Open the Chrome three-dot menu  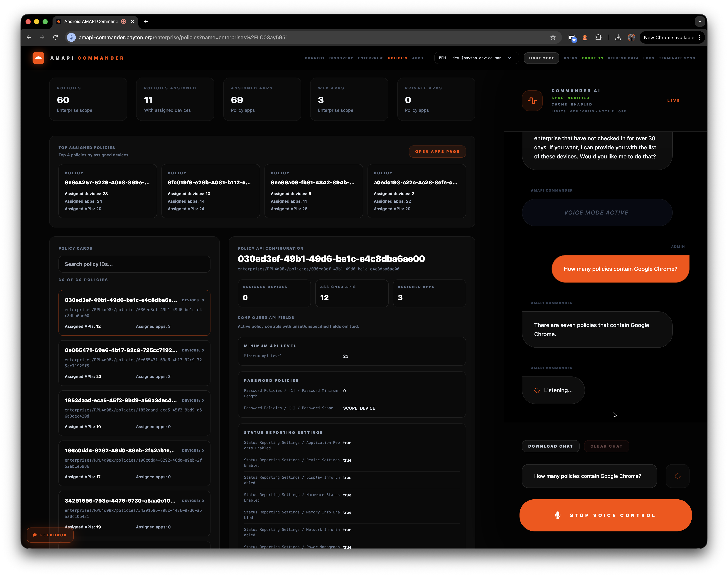click(x=699, y=37)
